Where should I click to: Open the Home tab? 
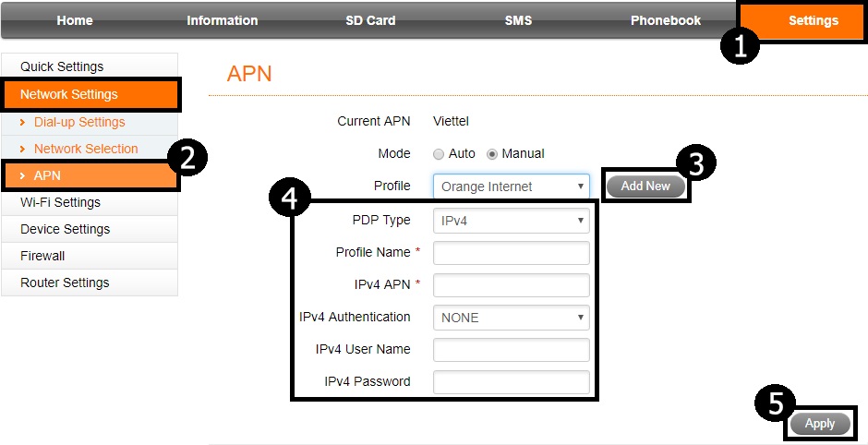74,20
